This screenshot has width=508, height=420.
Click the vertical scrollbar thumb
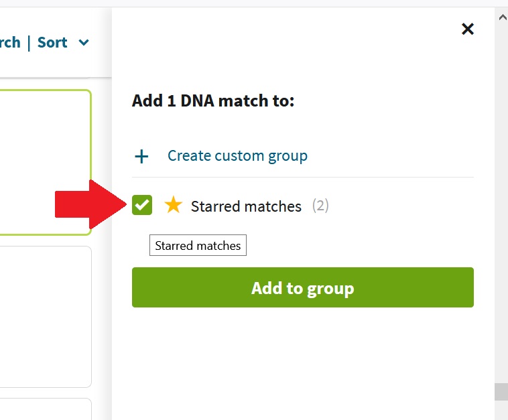tap(501, 392)
